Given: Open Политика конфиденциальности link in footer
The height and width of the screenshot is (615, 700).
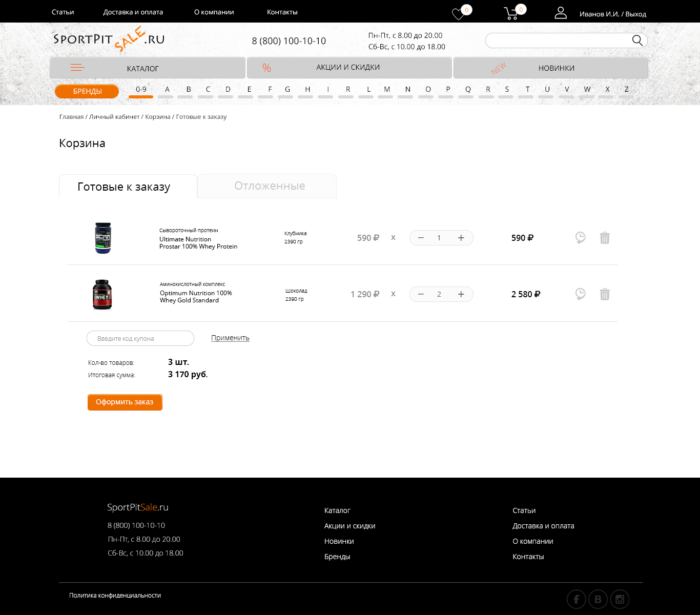Looking at the screenshot, I should 115,596.
